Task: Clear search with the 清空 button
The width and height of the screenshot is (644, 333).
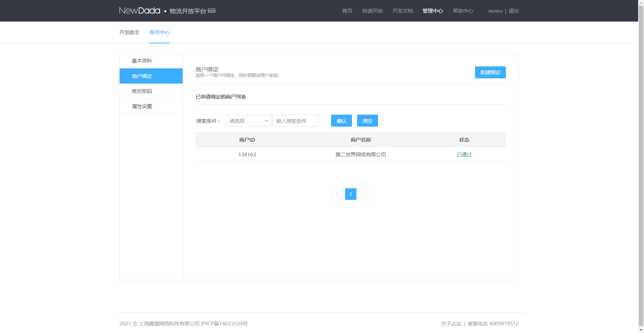Action: click(367, 121)
